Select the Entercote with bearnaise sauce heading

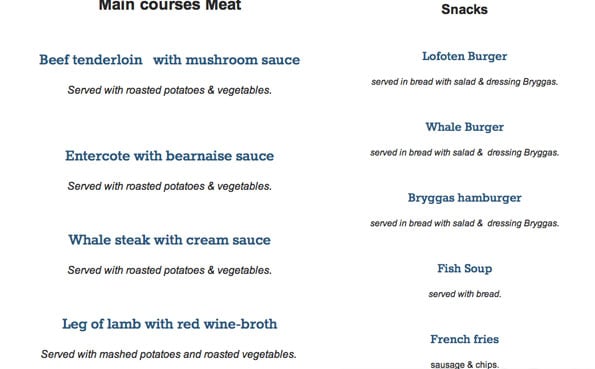coord(170,156)
